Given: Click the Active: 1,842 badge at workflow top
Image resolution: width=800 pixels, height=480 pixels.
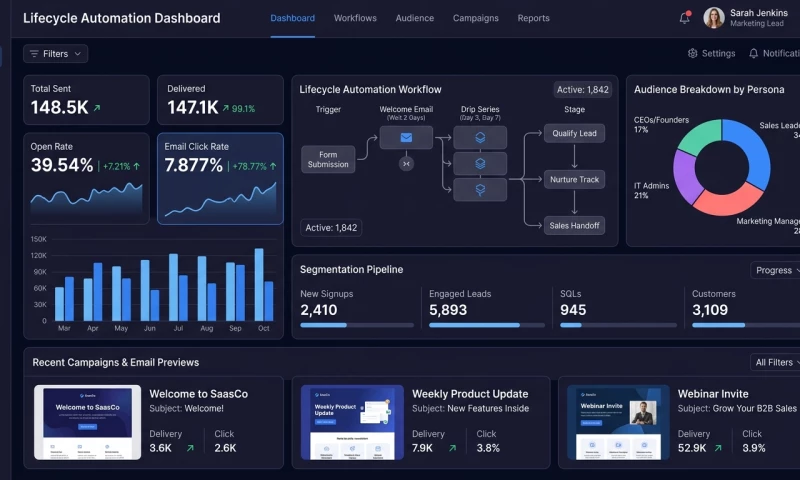Looking at the screenshot, I should [582, 90].
